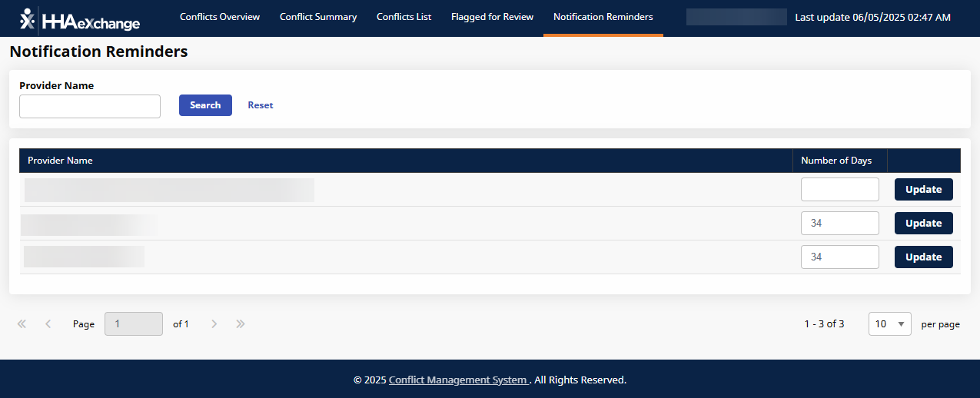Click Update button in second row
This screenshot has height=398, width=980.
(923, 224)
